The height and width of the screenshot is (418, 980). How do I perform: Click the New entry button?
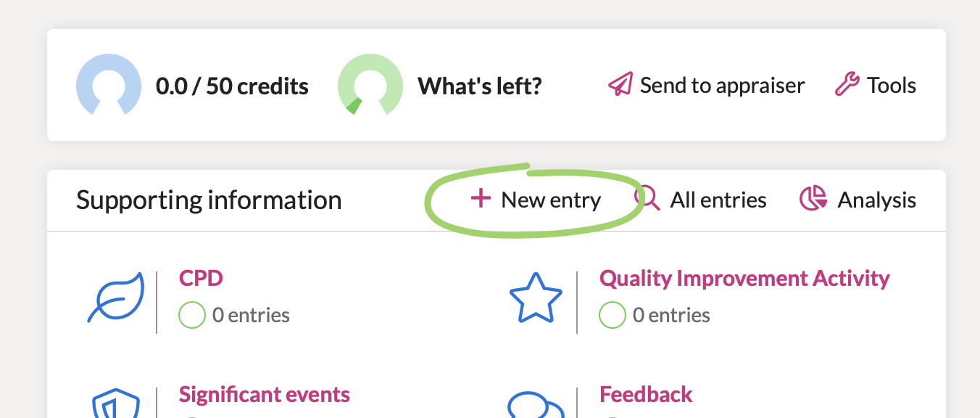(536, 200)
